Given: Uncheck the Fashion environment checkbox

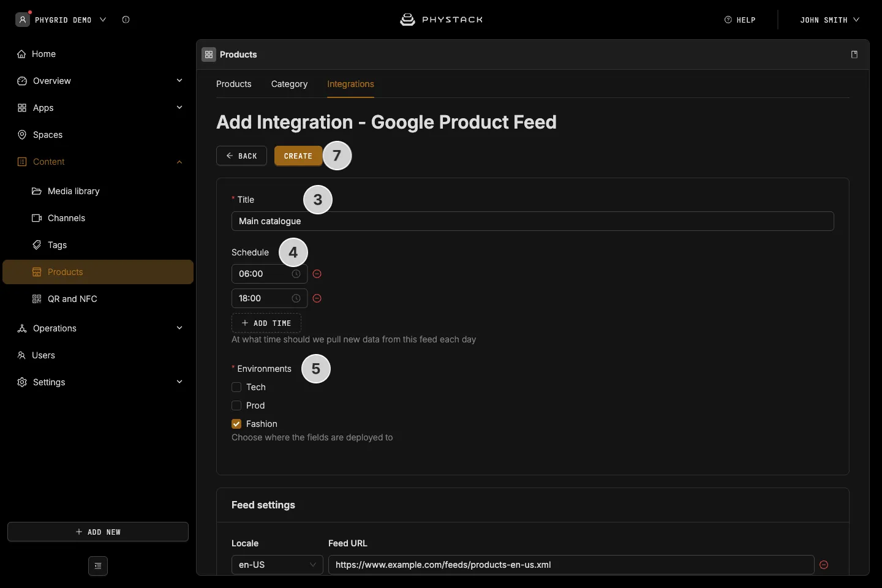Looking at the screenshot, I should click(x=236, y=424).
